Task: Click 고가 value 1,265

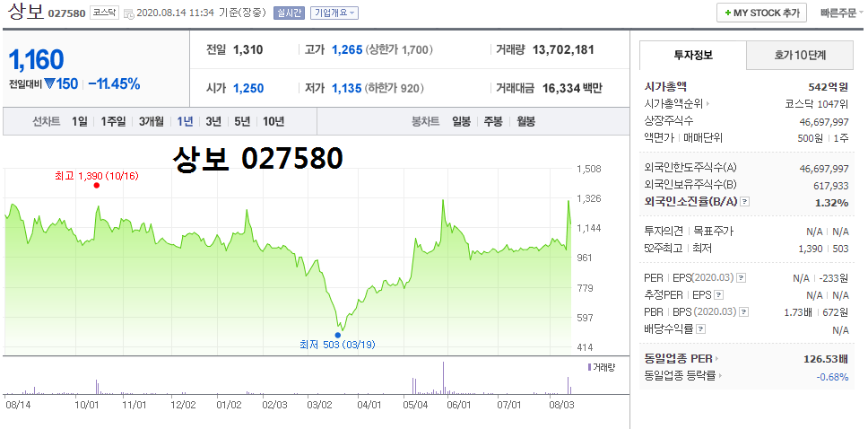Action: click(x=346, y=50)
